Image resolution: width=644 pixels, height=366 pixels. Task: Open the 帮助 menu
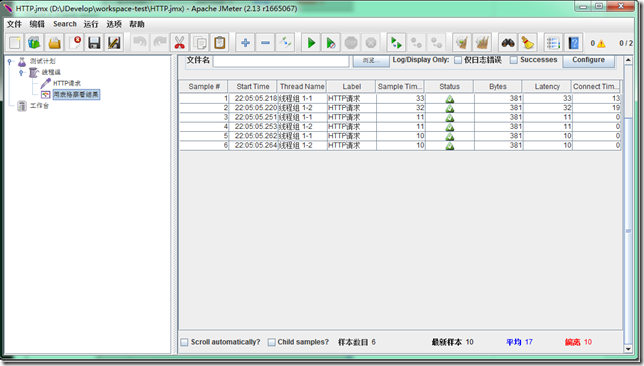[x=137, y=24]
